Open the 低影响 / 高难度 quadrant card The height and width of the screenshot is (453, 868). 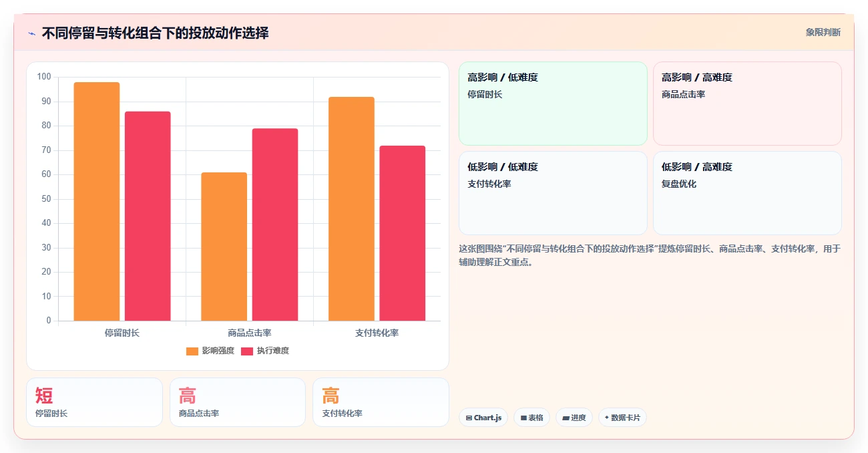pos(747,193)
